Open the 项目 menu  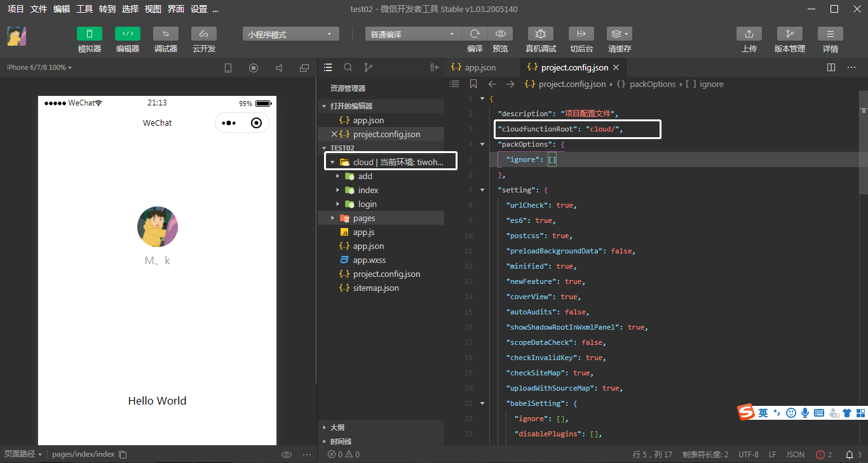point(15,9)
